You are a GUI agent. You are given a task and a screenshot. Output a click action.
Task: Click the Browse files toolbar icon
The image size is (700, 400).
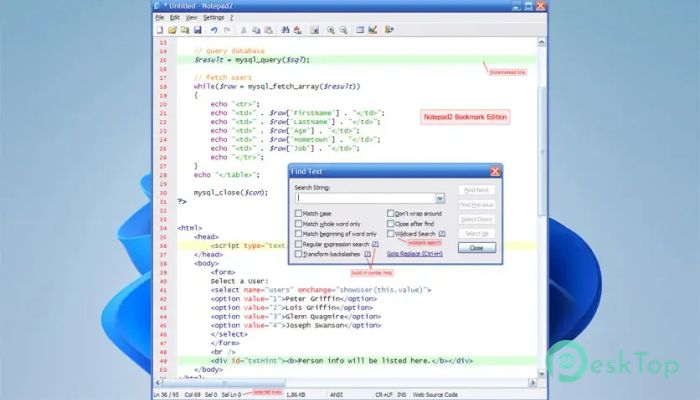tap(185, 30)
